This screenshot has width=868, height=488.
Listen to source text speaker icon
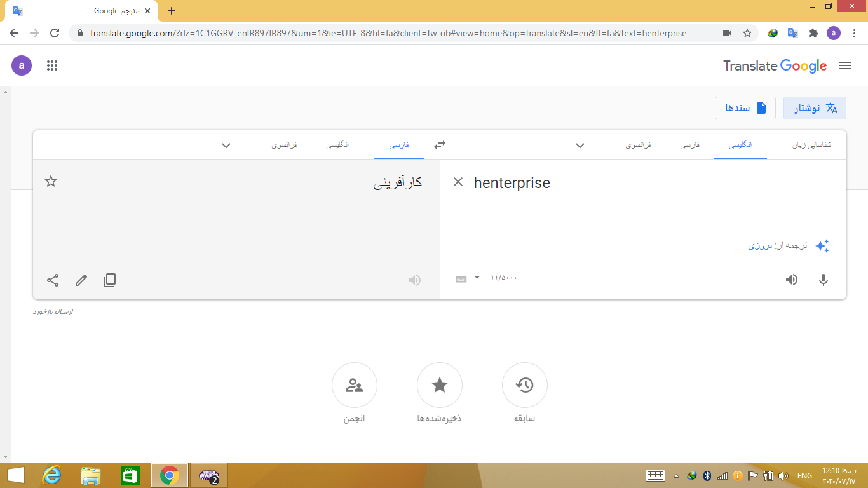pyautogui.click(x=791, y=280)
